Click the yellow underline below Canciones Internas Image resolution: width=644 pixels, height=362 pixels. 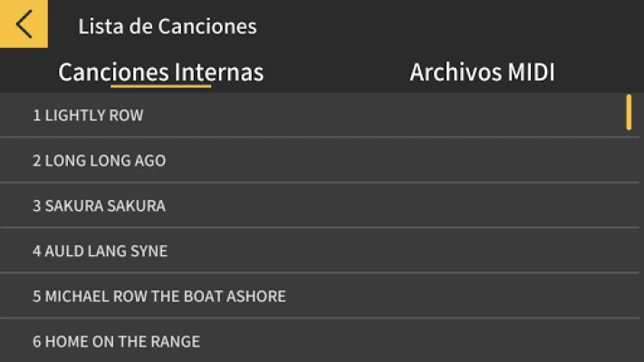coord(161,87)
